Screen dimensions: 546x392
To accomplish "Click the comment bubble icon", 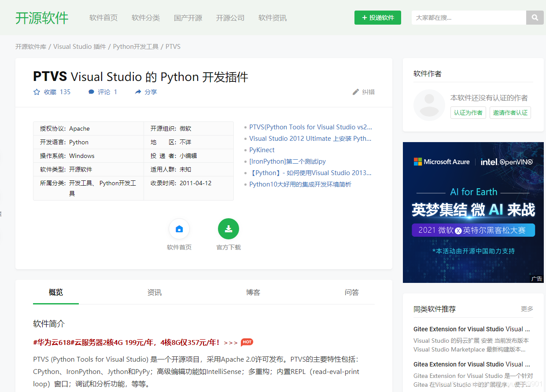I will [91, 92].
